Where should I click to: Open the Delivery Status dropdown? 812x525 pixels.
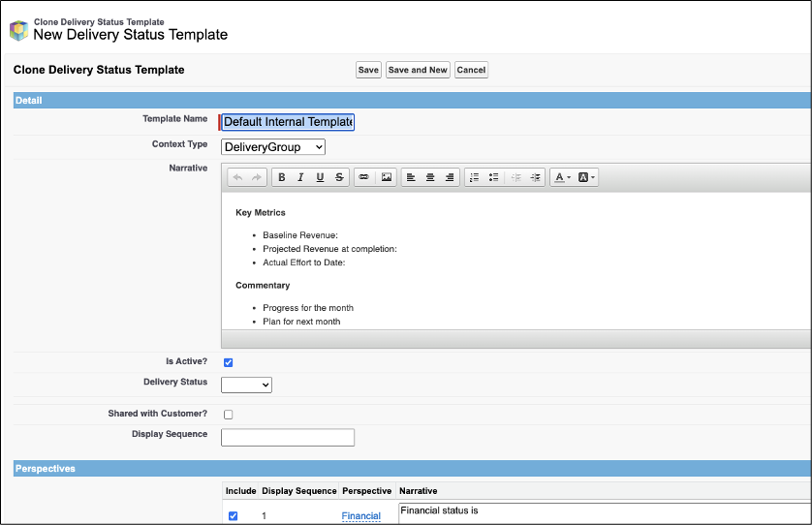(x=246, y=385)
